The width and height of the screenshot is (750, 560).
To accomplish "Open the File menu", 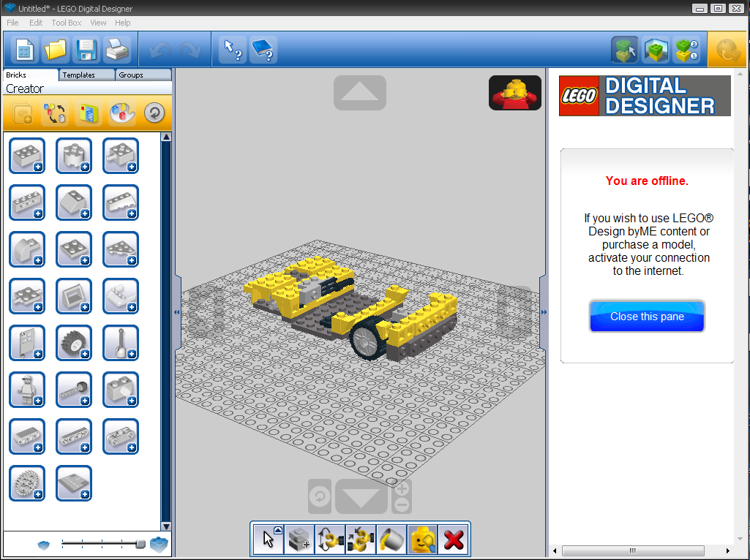I will 12,23.
